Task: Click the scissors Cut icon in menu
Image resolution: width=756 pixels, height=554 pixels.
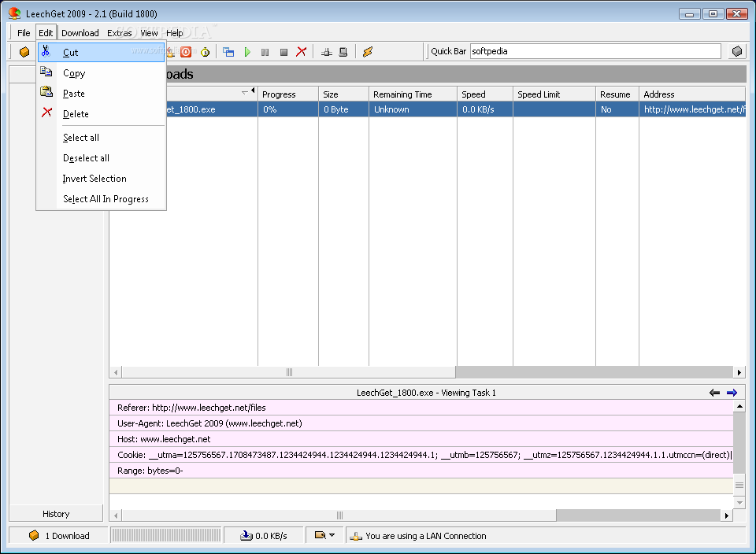Action: point(46,51)
